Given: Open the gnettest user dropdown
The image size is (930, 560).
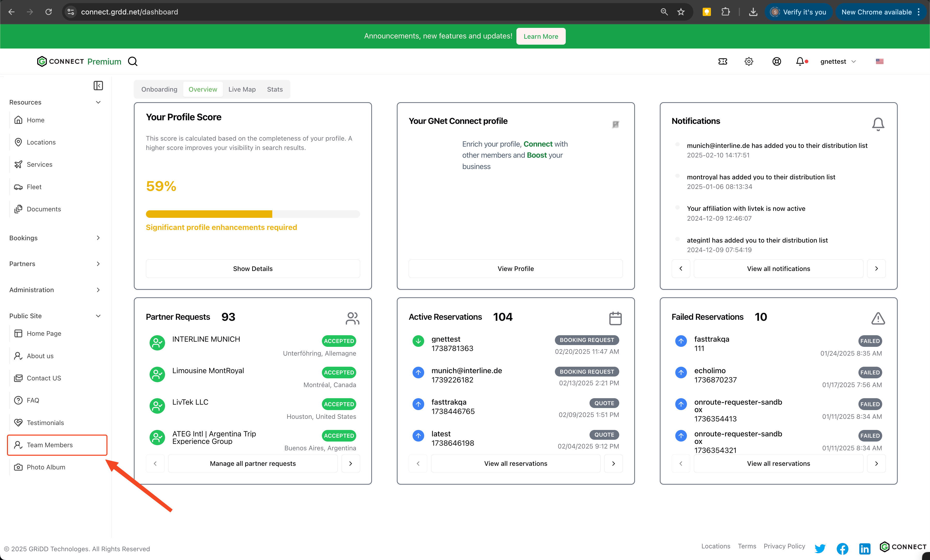Looking at the screenshot, I should 838,61.
